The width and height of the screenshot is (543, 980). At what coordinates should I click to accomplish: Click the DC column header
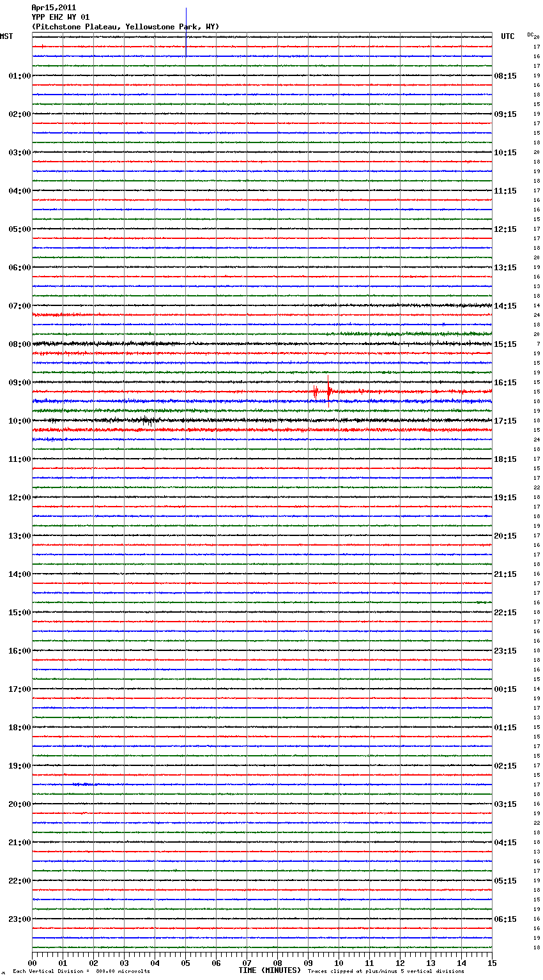tap(530, 34)
